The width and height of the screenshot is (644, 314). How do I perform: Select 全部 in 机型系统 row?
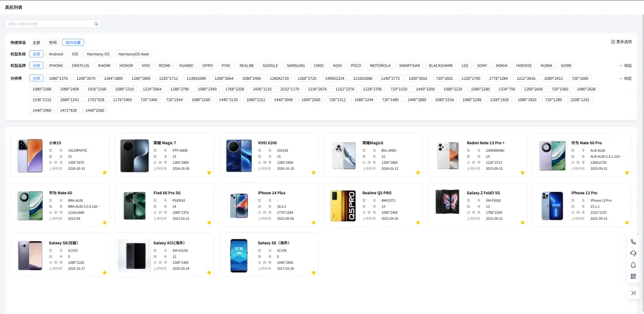[36, 54]
